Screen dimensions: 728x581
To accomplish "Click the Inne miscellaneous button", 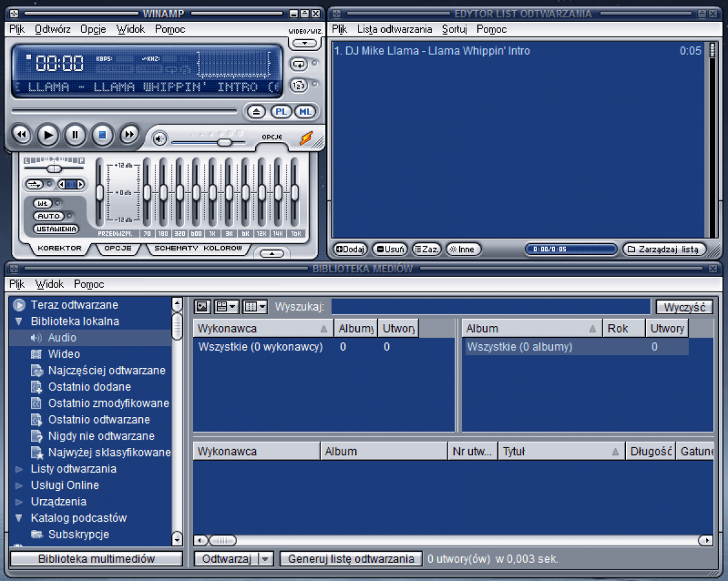I will pos(463,249).
